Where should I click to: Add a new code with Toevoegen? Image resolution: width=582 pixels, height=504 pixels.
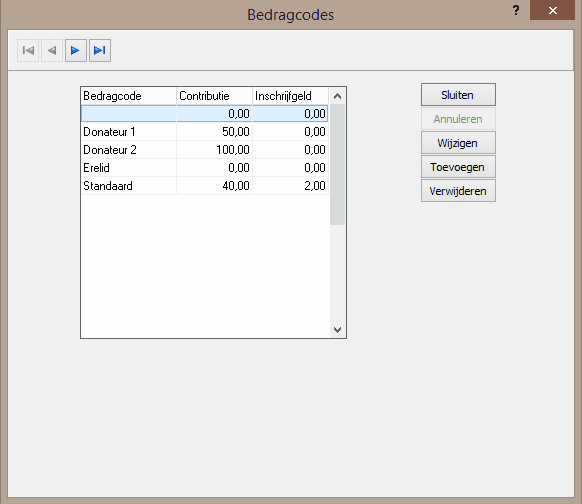[x=458, y=167]
